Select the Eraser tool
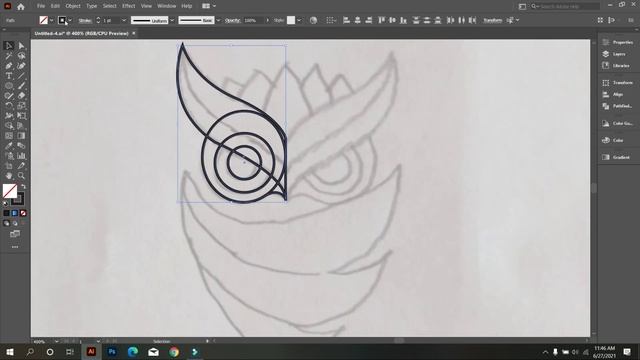This screenshot has width=640, height=360. [x=21, y=96]
